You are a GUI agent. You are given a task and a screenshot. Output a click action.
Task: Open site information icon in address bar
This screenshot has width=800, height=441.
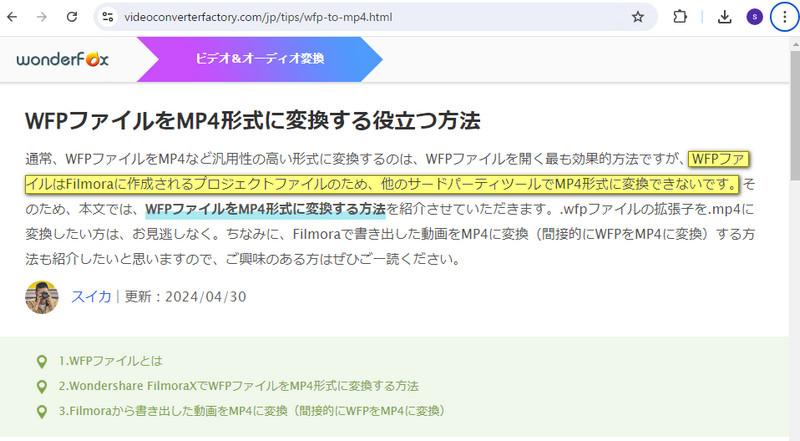tap(109, 17)
